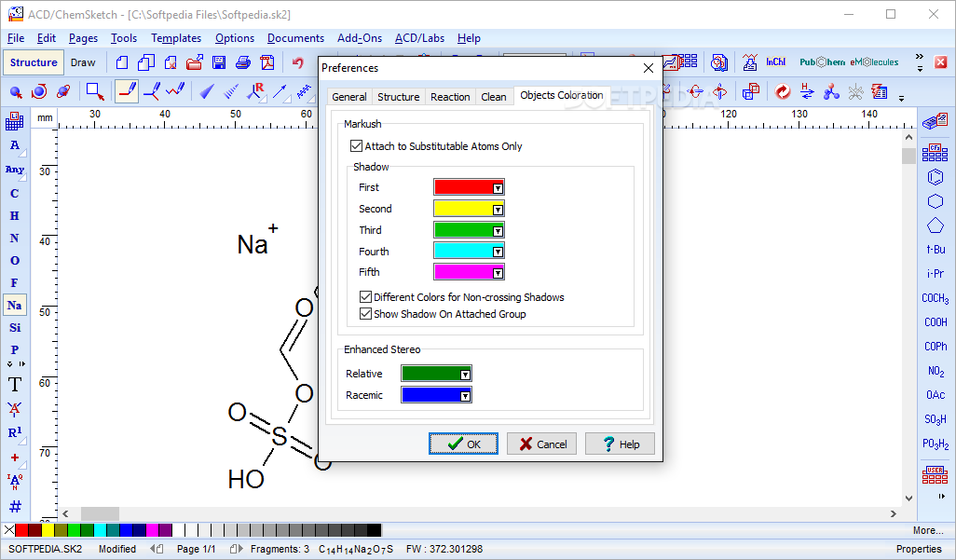Expand the top toolbar overflow chevron
This screenshot has height=560, width=956.
coord(920,57)
